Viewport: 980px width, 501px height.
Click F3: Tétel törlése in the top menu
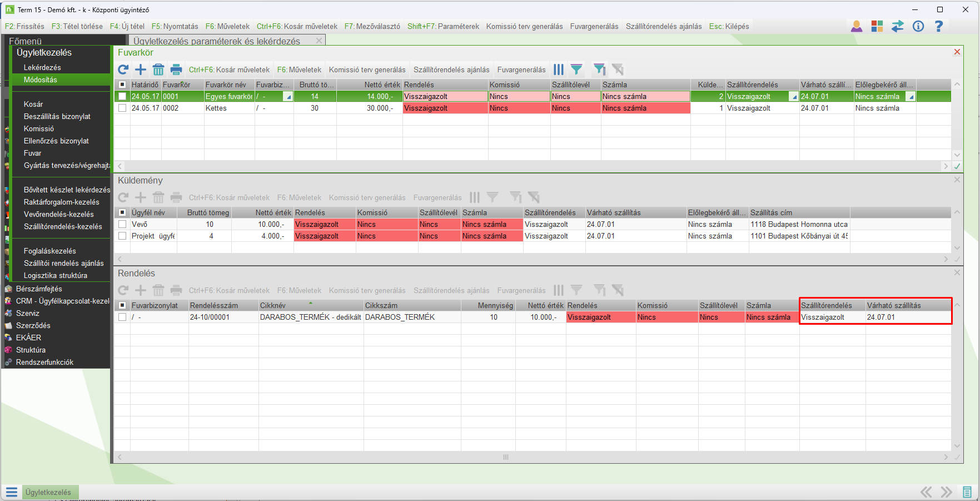pyautogui.click(x=77, y=26)
